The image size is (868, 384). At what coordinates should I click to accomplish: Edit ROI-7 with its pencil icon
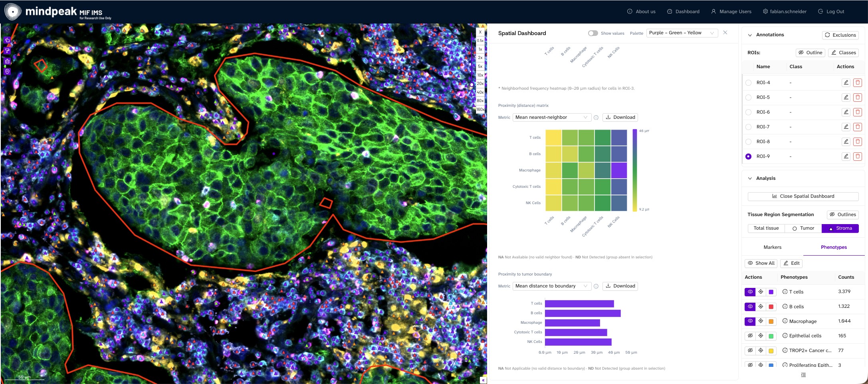coord(846,127)
